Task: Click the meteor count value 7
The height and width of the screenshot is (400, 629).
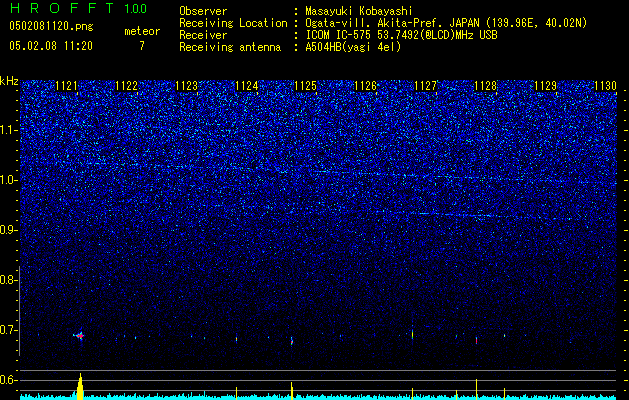Action: [x=142, y=46]
